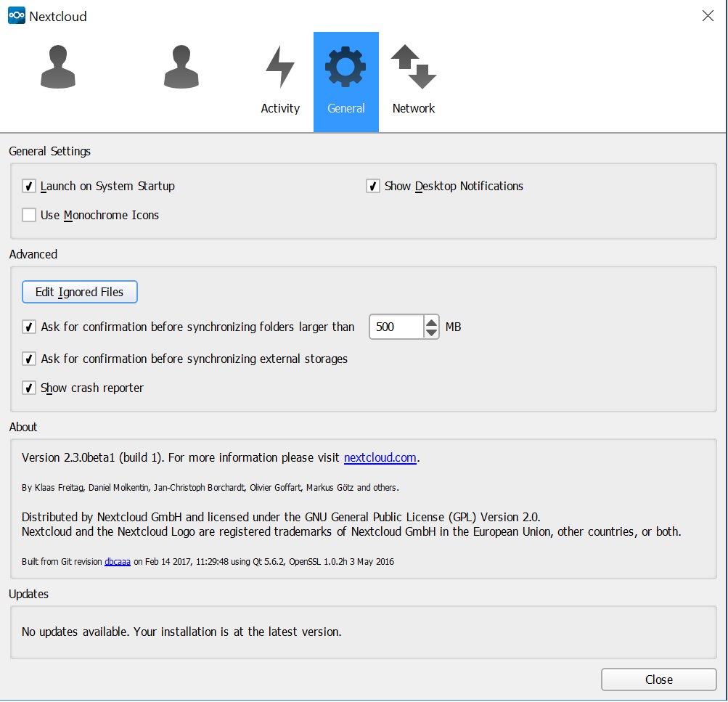This screenshot has height=702, width=728.
Task: Select the General tab label
Action: (x=346, y=108)
